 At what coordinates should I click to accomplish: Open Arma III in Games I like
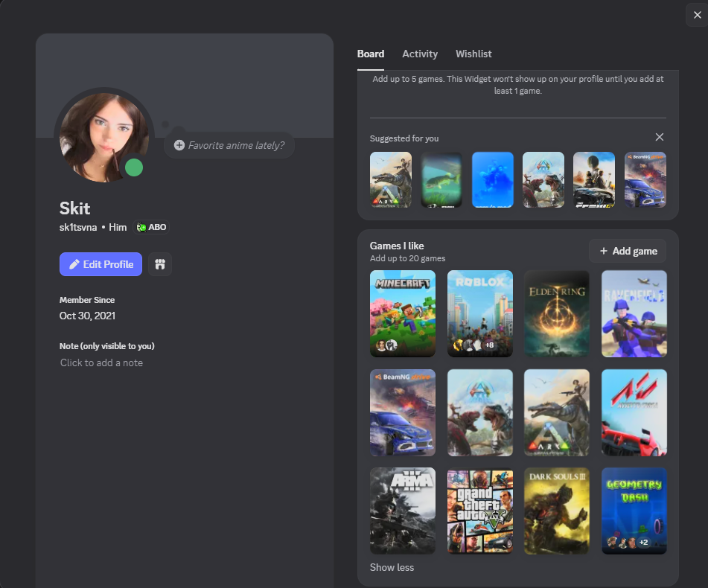403,511
